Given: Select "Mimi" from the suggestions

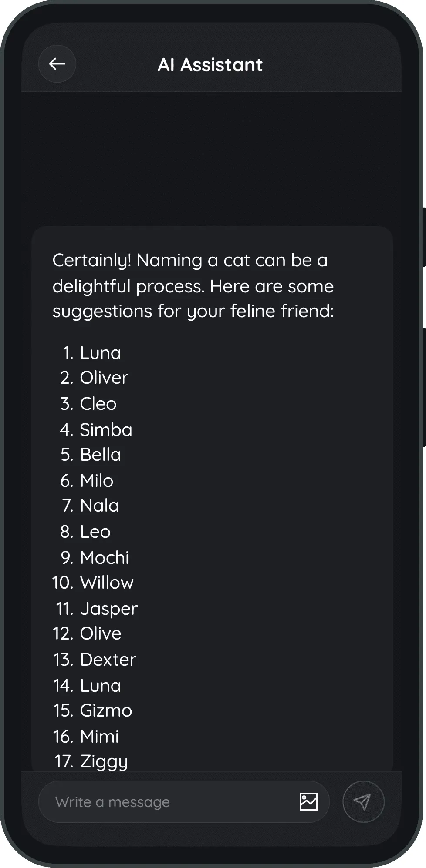Looking at the screenshot, I should click(x=99, y=737).
